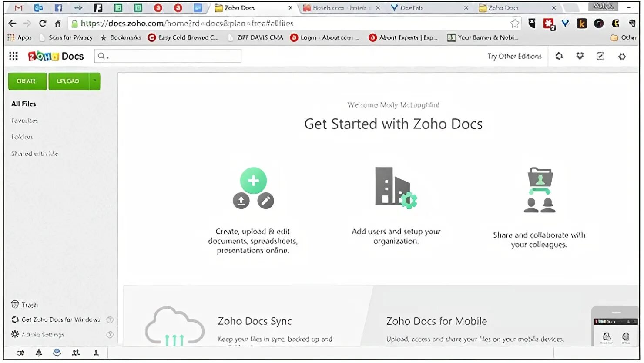This screenshot has width=644, height=363.
Task: Reload the current page
Action: pyautogui.click(x=42, y=24)
